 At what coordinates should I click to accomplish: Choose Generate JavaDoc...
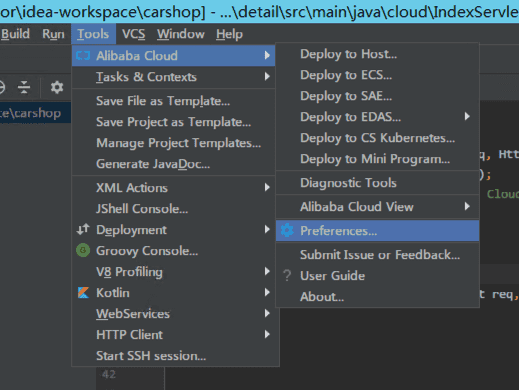pos(173,164)
